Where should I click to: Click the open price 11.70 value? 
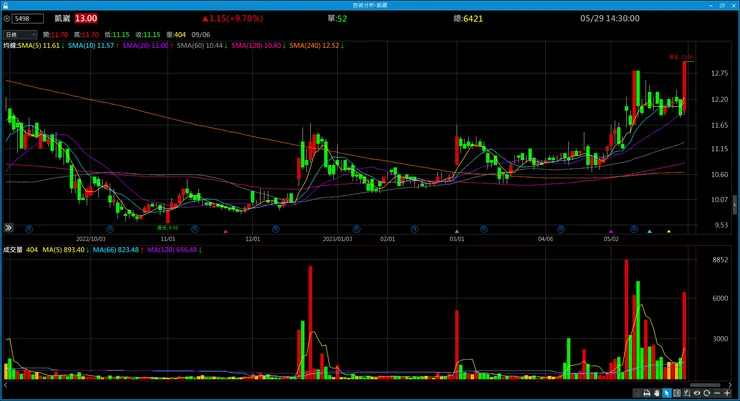point(59,35)
